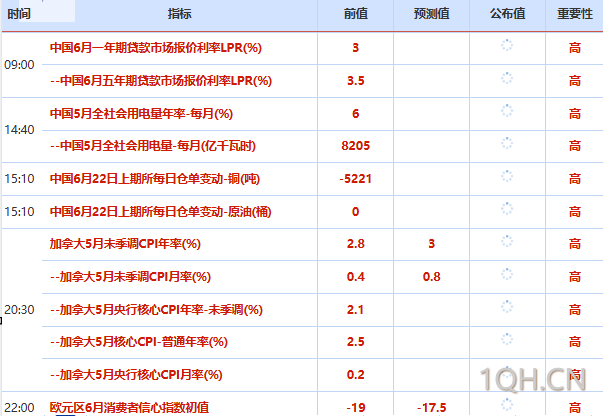Click loading spinner for five-year LPR row
Screen dimensions: 603x416
tap(507, 78)
